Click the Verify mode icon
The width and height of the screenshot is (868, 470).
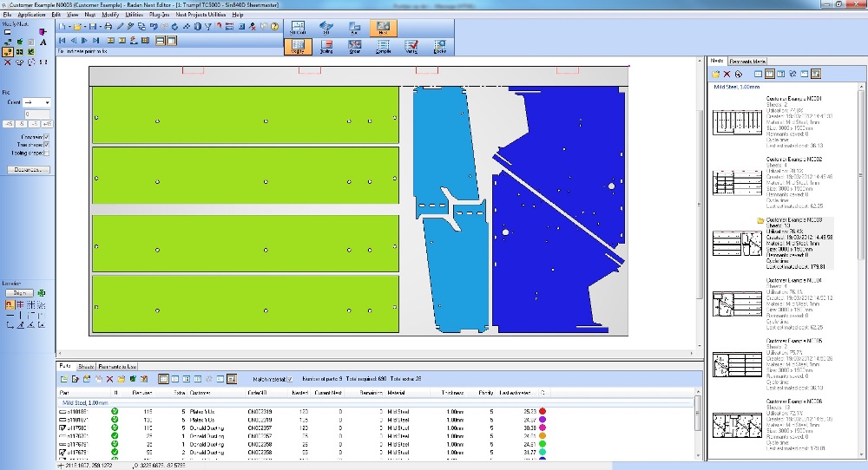(x=411, y=46)
